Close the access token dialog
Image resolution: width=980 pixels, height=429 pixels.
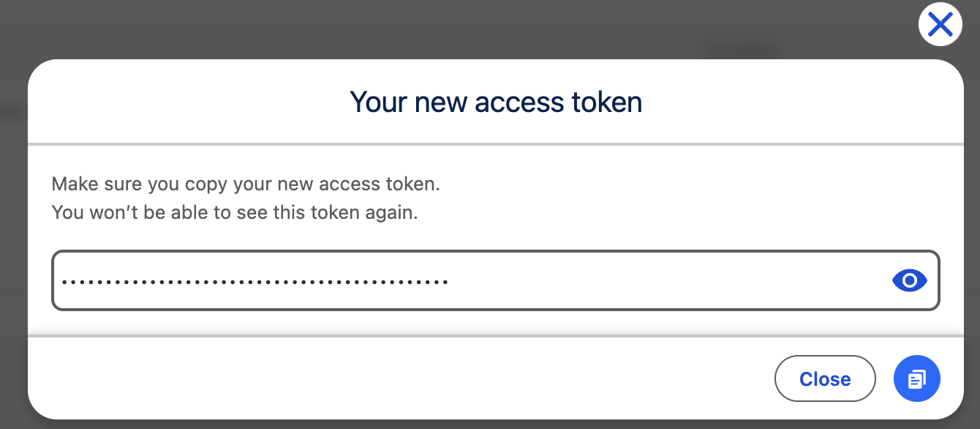pyautogui.click(x=824, y=378)
